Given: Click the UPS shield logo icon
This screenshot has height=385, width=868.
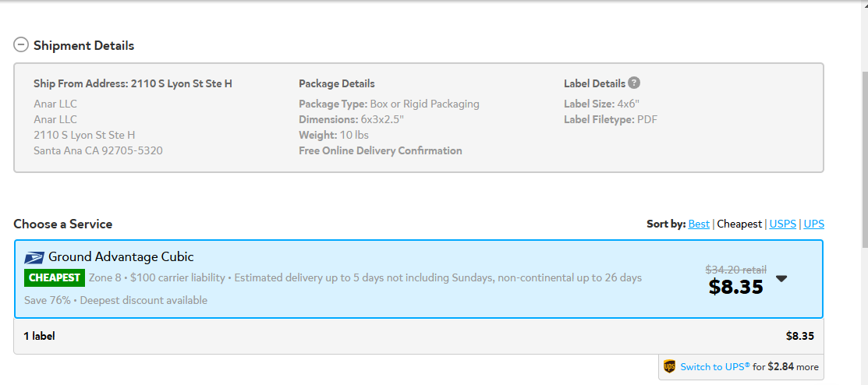Looking at the screenshot, I should click(669, 366).
